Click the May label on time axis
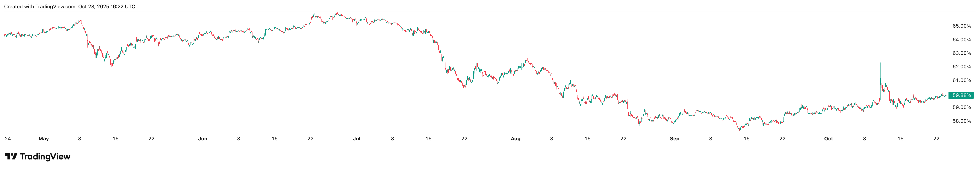Viewport: 980px width, 169px height. 44,139
